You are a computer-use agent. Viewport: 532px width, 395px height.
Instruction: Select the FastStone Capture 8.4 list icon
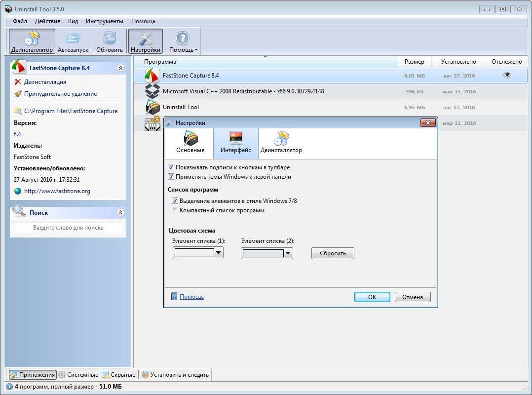point(152,76)
